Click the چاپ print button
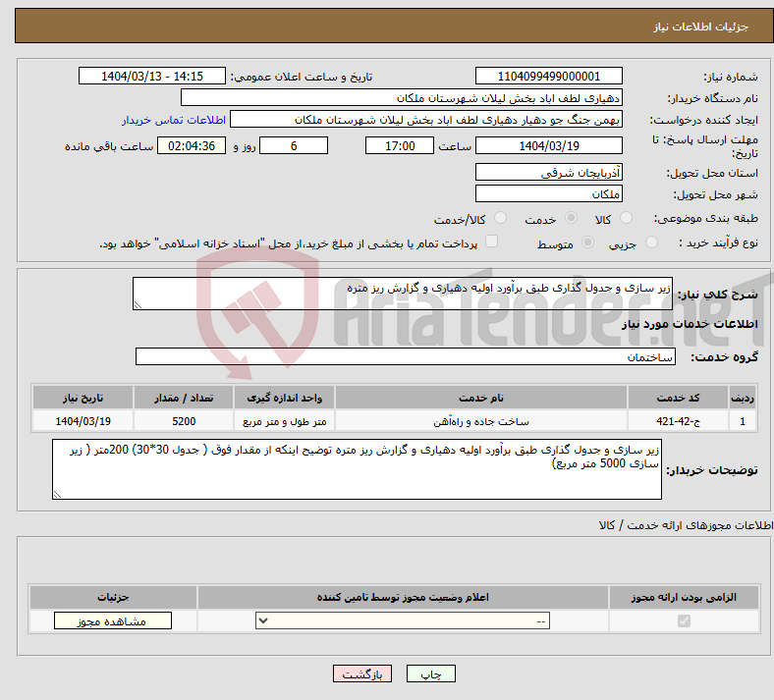Viewport: 774px width, 700px height. 431,673
